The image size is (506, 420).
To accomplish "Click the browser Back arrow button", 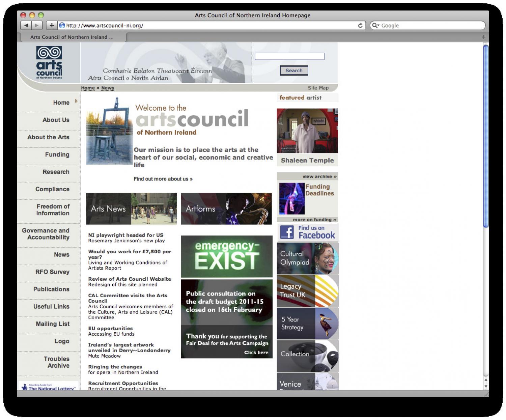I will click(26, 25).
